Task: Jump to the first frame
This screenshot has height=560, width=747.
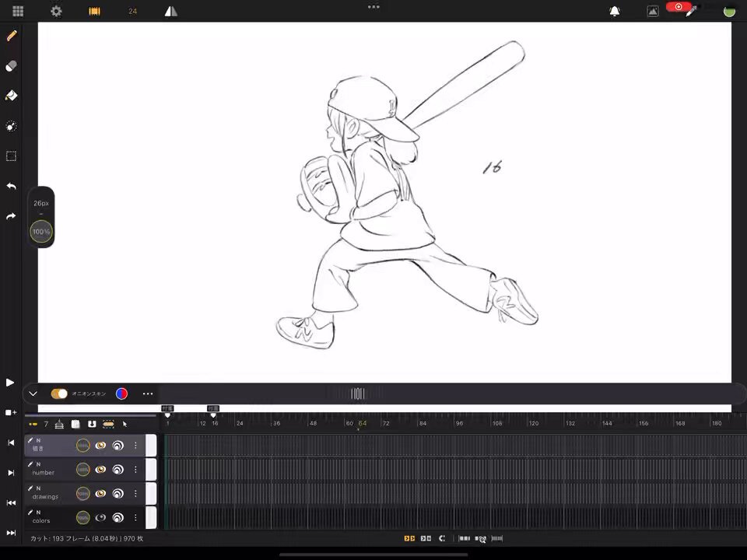Action: (11, 502)
